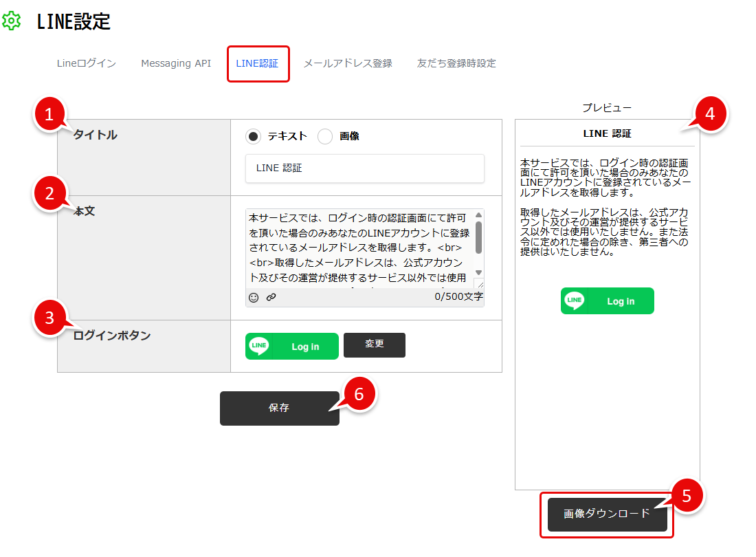The height and width of the screenshot is (557, 756).
Task: Open the 友だち登録時設定 tab
Action: pyautogui.click(x=456, y=63)
